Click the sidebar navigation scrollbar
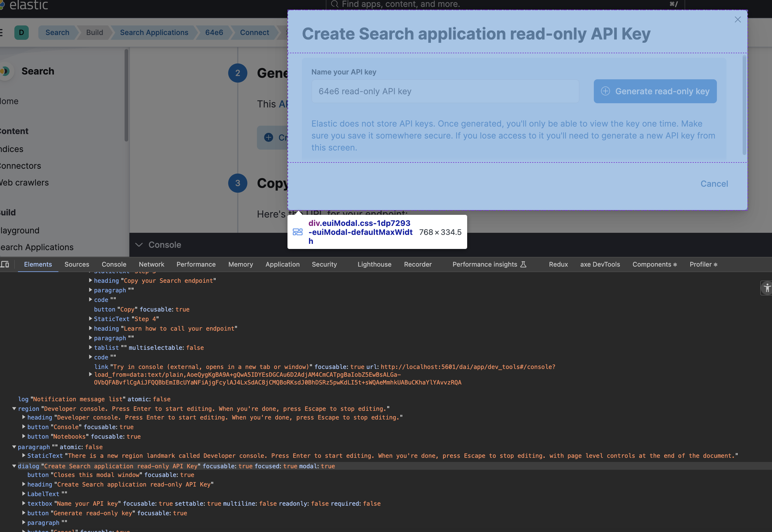772x532 pixels. (x=126, y=95)
